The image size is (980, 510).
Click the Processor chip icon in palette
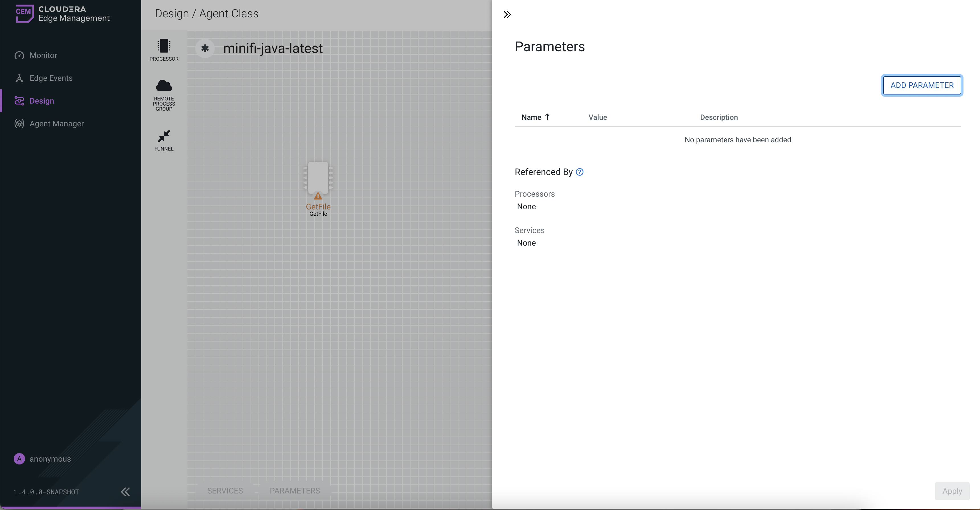tap(164, 46)
